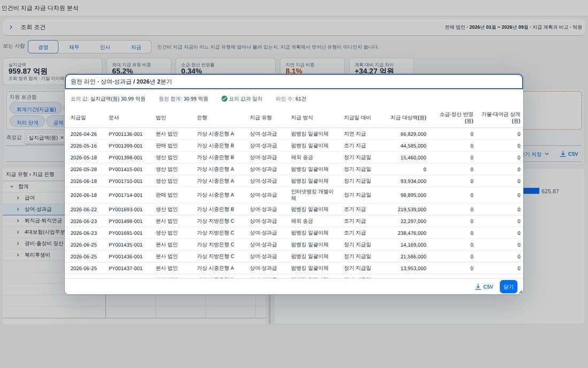Click the 회계기간(지급월) dimension chip
This screenshot has width=588, height=368.
[36, 109]
